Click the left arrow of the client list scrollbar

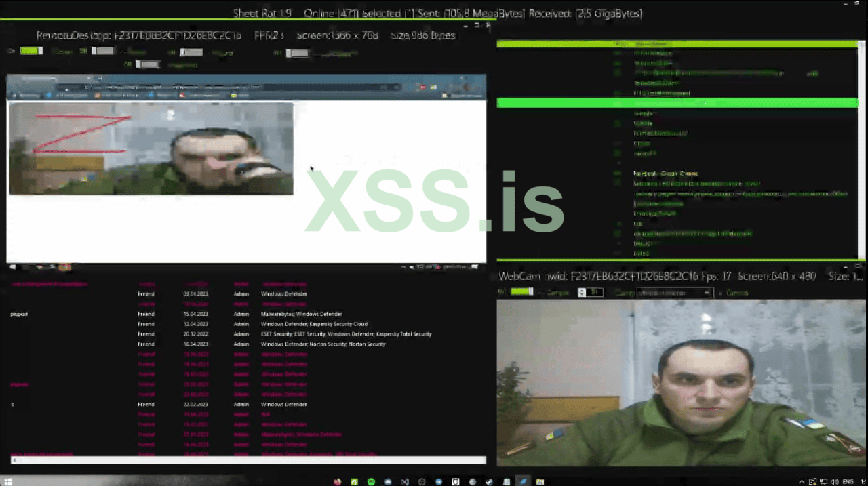(14, 460)
